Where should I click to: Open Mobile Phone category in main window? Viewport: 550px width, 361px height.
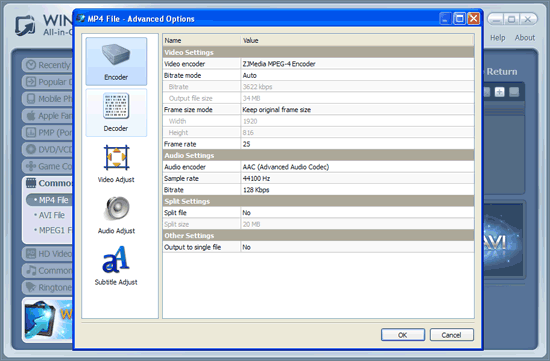[x=48, y=99]
